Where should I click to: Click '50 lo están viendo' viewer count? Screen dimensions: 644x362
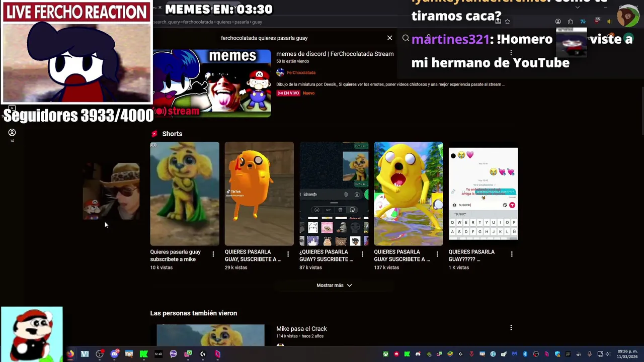click(293, 61)
